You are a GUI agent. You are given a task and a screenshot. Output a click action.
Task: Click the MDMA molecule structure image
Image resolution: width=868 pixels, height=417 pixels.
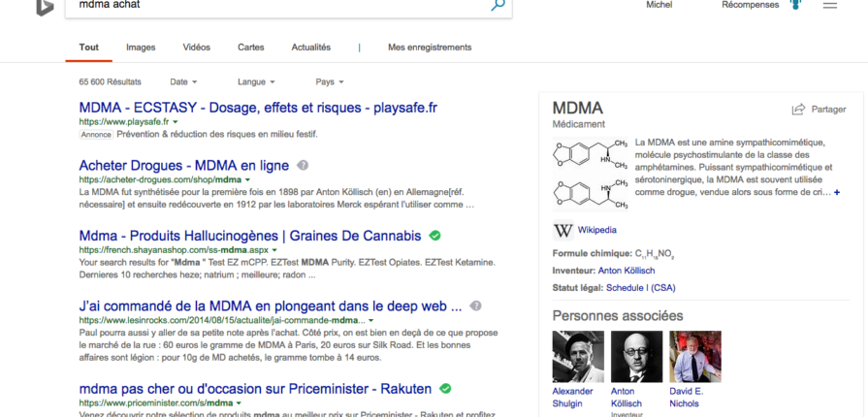(x=590, y=174)
